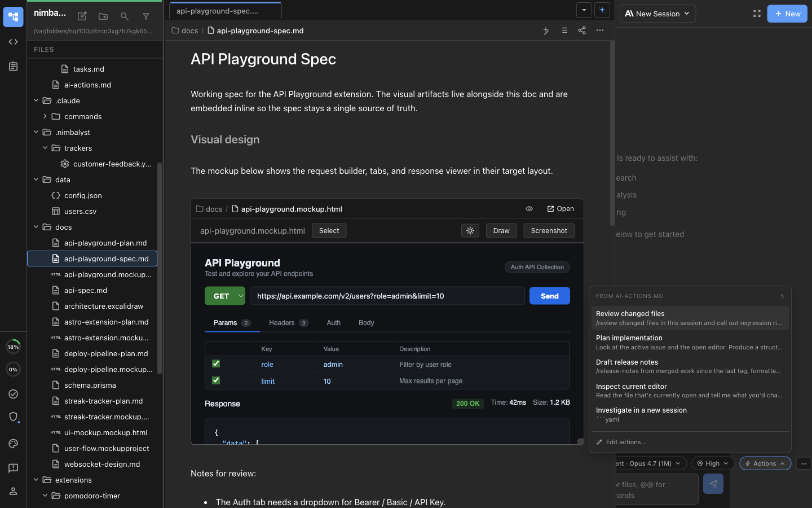The image size is (812, 508).
Task: Click Open for the mockup file
Action: coord(561,209)
